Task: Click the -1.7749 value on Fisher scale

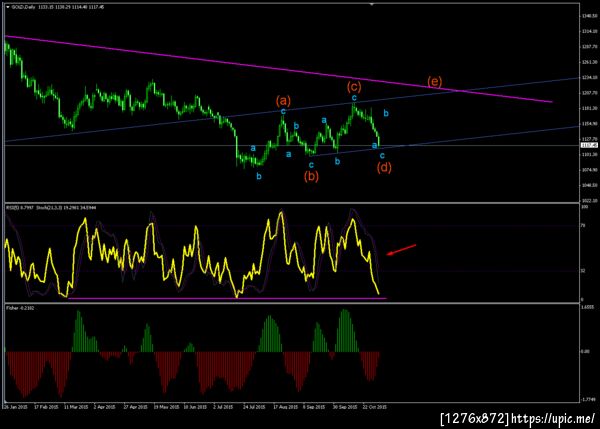Action: [589, 399]
